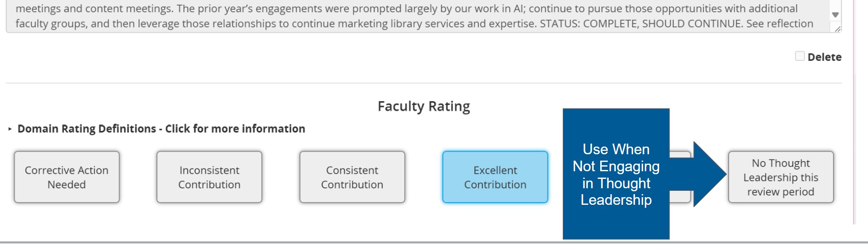868x249 pixels.
Task: Click the Faculty Rating heading
Action: coord(424,106)
